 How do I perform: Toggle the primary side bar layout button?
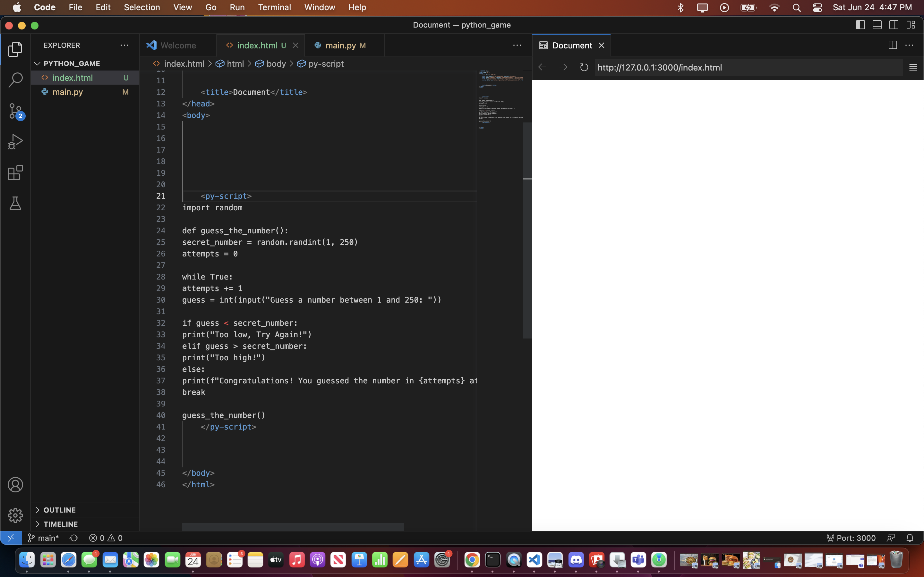860,25
